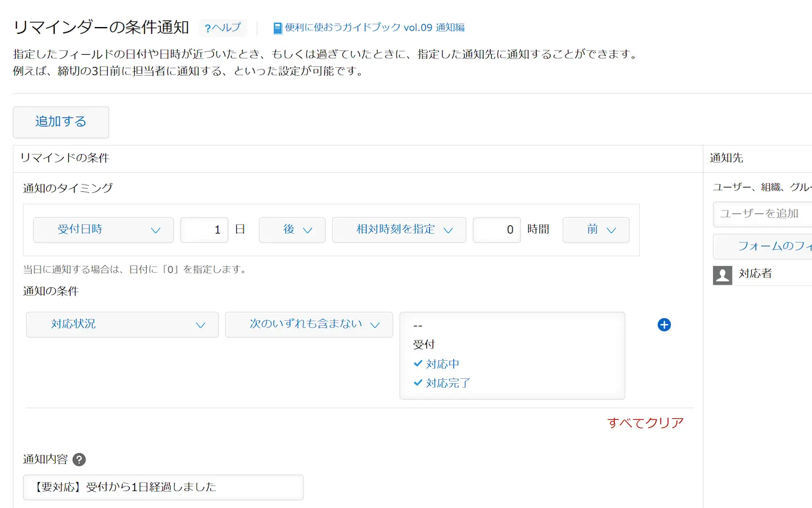
Task: Select the -- option in status list
Action: 418,326
